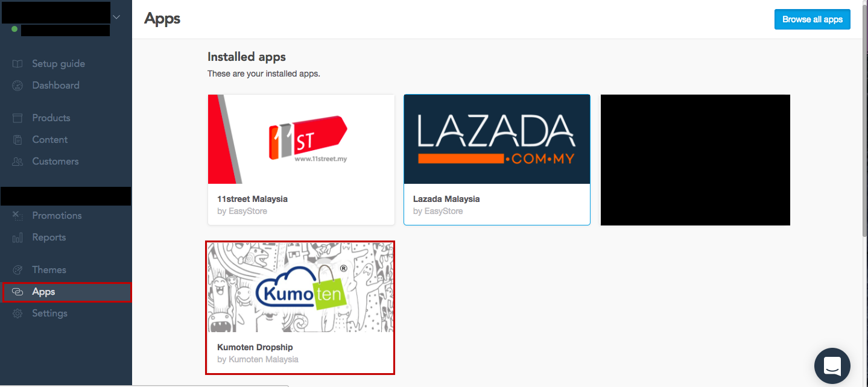Click 'These are your installed apps.' text
This screenshot has height=387, width=868.
click(264, 74)
